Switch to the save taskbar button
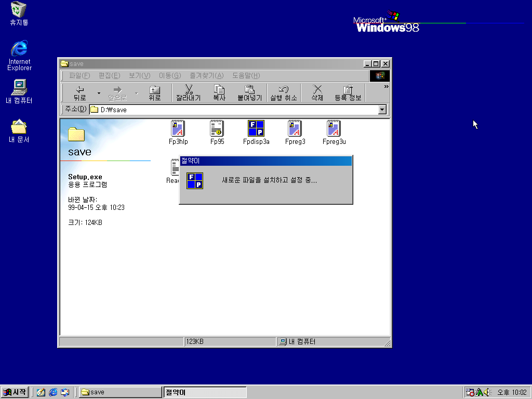The height and width of the screenshot is (399, 532). tap(120, 392)
